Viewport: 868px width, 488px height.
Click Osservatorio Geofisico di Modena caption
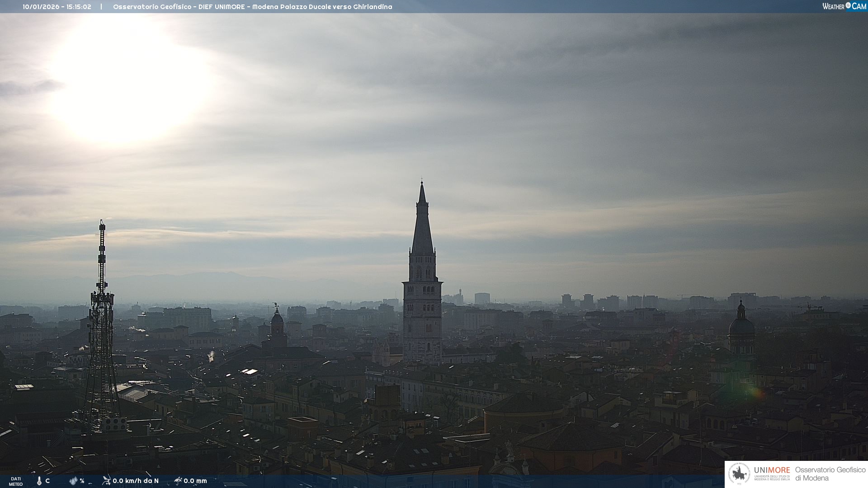pos(830,474)
